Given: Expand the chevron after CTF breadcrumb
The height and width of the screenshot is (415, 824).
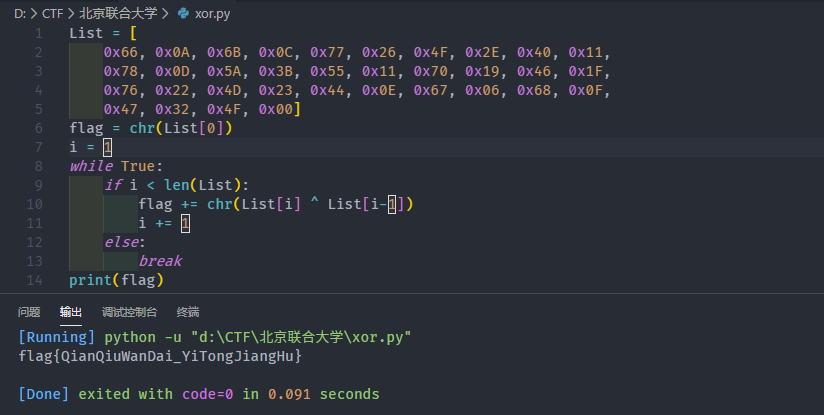Looking at the screenshot, I should coord(71,14).
